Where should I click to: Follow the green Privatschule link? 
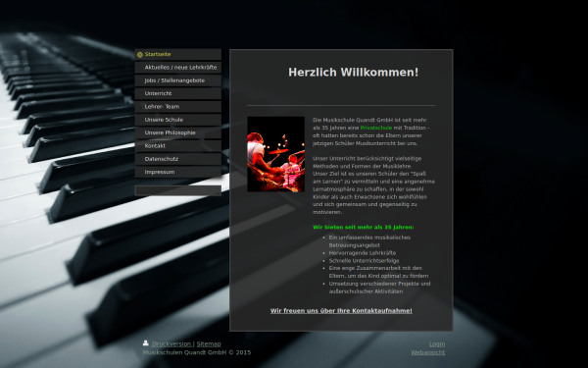pos(375,128)
